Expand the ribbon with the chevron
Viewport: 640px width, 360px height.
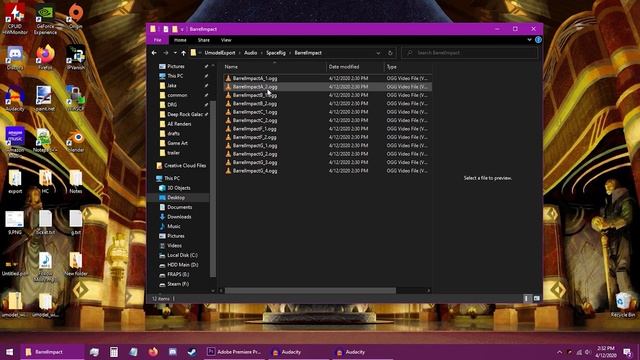pyautogui.click(x=529, y=40)
